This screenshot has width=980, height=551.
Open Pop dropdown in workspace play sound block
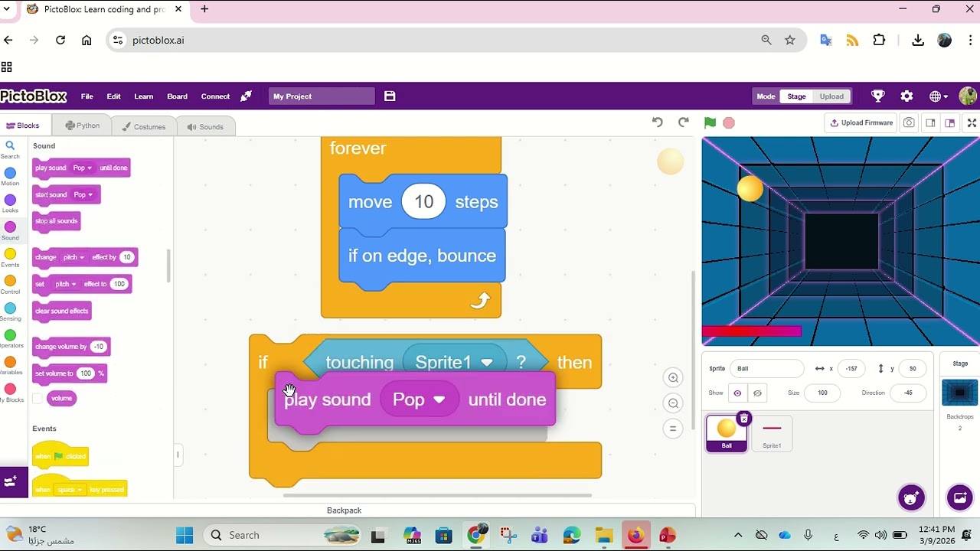point(419,399)
